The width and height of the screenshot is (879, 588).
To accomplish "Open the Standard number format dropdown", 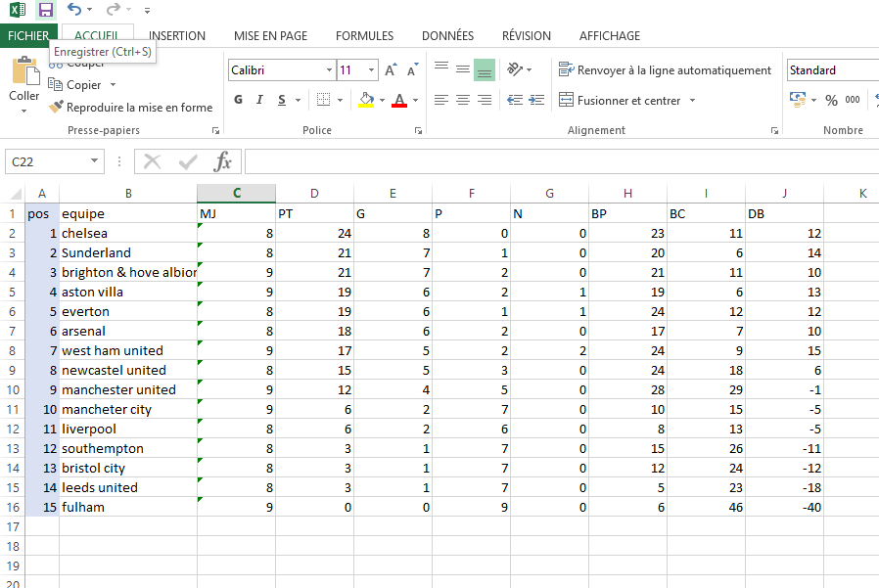I will pos(833,70).
